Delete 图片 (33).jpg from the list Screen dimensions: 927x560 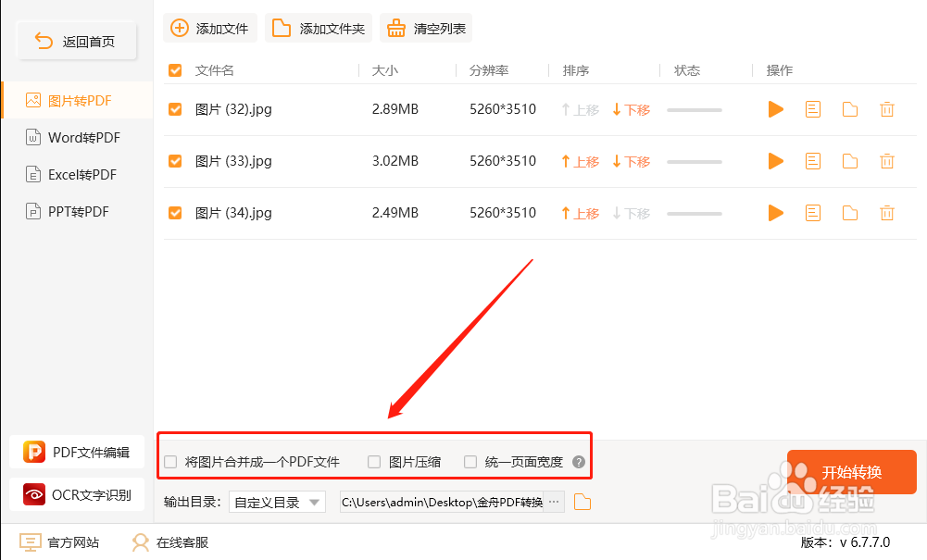point(887,161)
